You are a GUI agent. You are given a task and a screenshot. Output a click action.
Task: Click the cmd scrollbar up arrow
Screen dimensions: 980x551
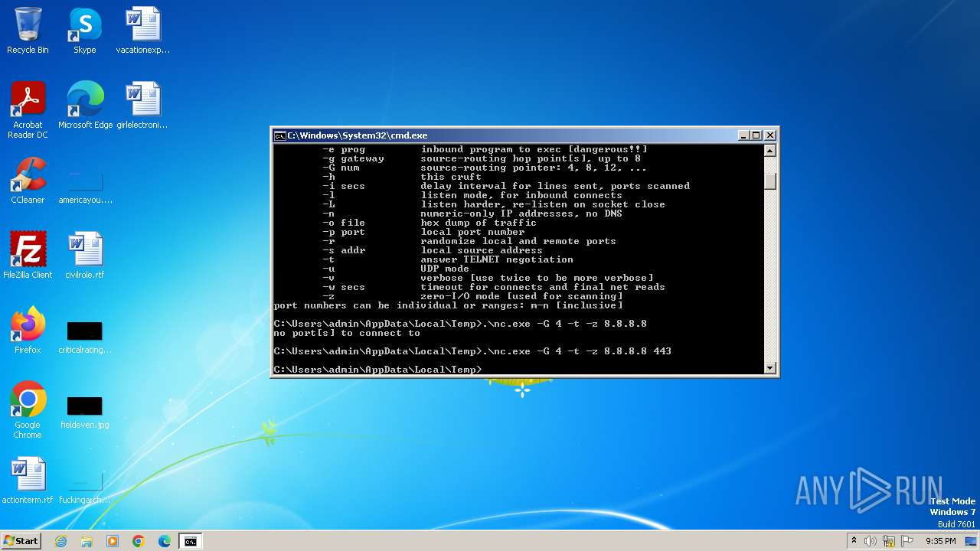point(770,151)
